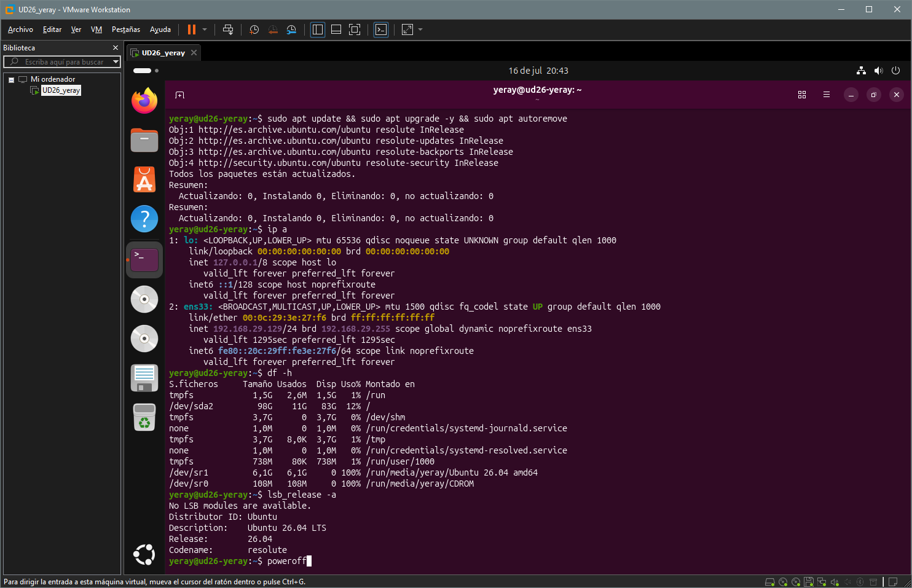This screenshot has width=912, height=588.
Task: Open App Center from the dock
Action: pos(144,179)
